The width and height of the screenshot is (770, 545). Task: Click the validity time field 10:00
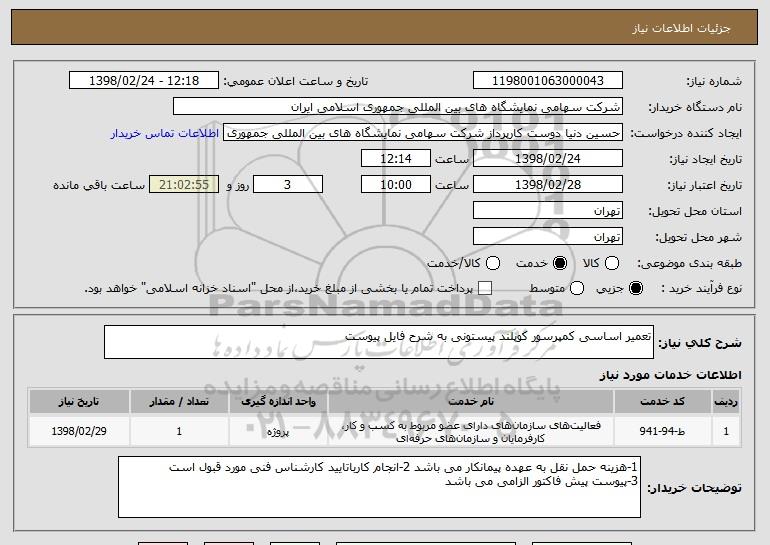point(396,185)
